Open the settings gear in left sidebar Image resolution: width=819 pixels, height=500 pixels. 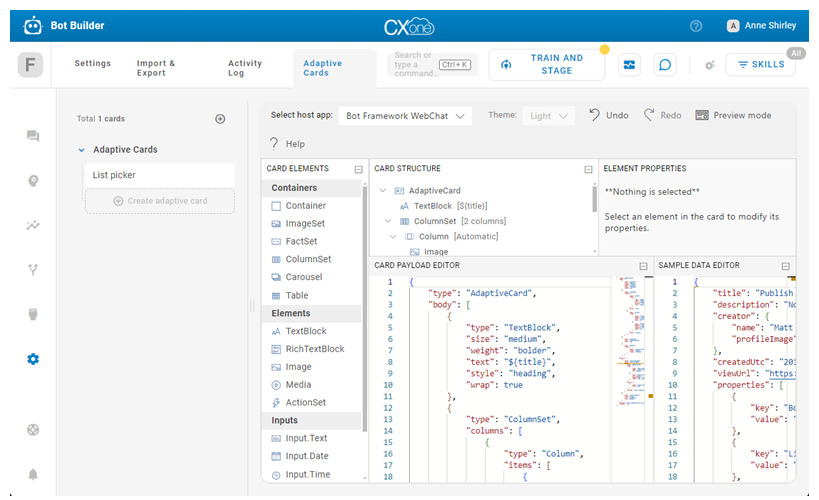pyautogui.click(x=33, y=359)
